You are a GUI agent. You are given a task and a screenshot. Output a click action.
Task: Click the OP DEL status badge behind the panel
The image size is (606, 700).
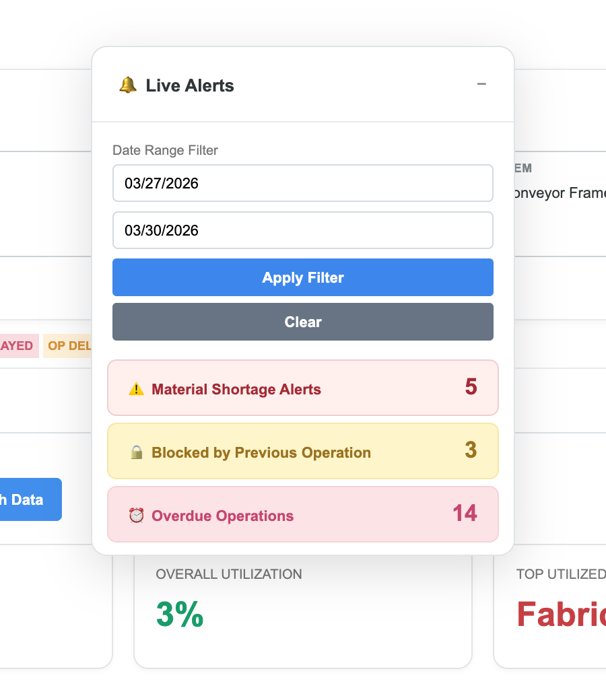tap(67, 346)
